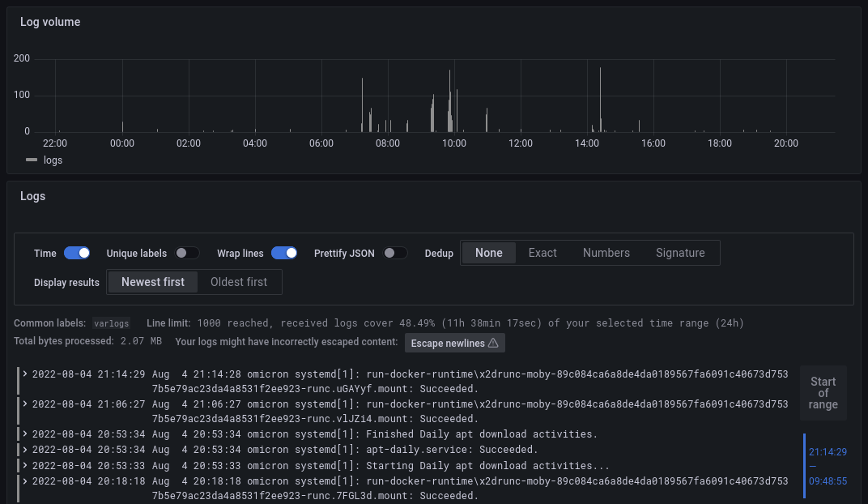Turn on Prettify JSON toggle

(x=395, y=253)
